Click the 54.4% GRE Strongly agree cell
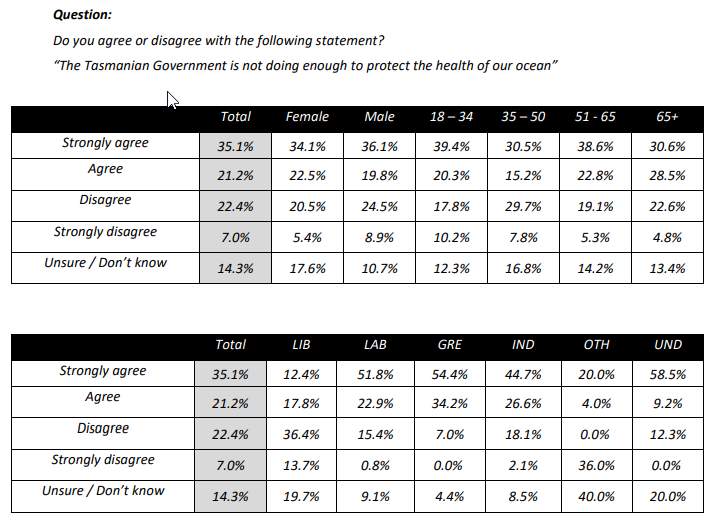The height and width of the screenshot is (525, 710). pyautogui.click(x=450, y=375)
